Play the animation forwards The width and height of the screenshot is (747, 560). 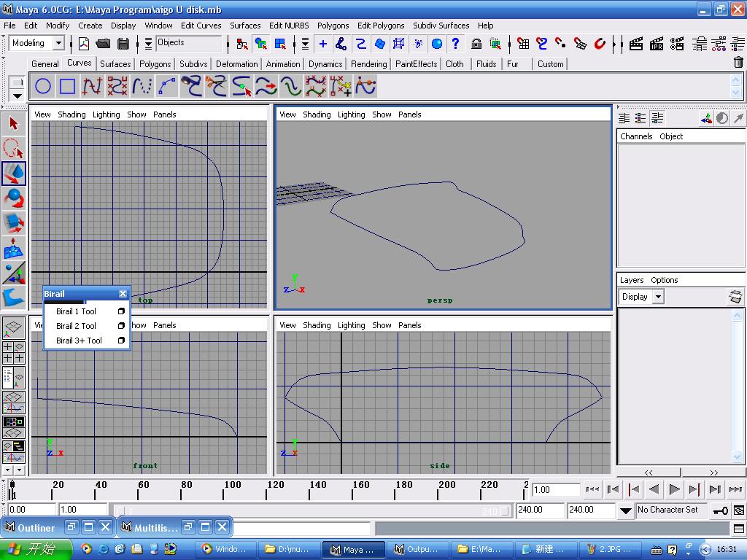tap(674, 489)
